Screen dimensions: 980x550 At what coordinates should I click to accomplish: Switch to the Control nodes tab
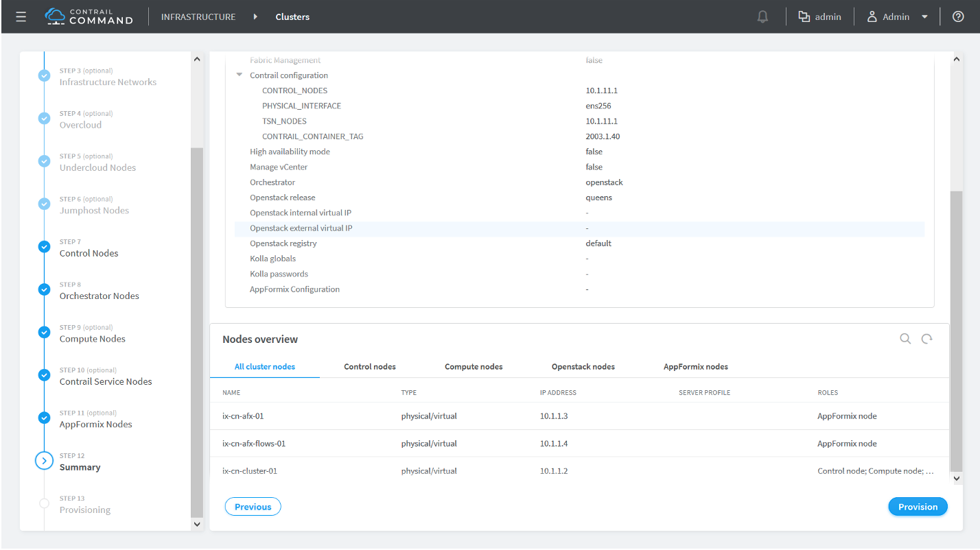pos(370,367)
